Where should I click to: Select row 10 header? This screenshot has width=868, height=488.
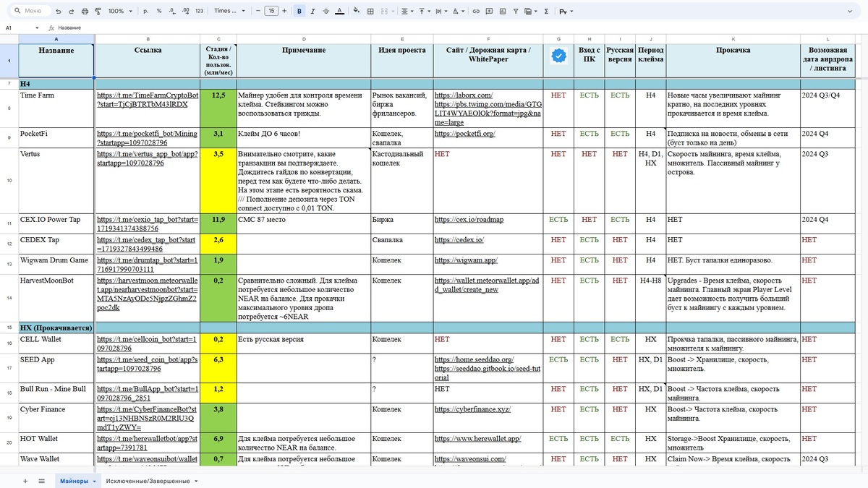(9, 181)
